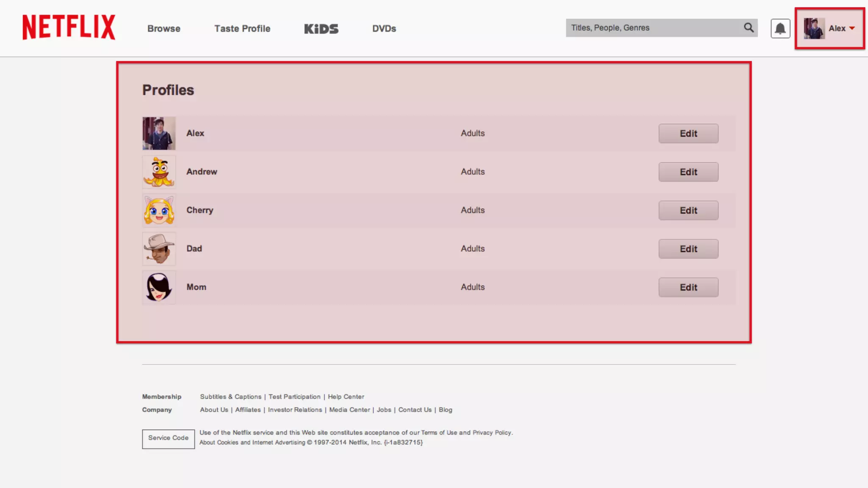The image size is (868, 488).
Task: Click Andrew's yellow chicken avatar
Action: pos(159,172)
